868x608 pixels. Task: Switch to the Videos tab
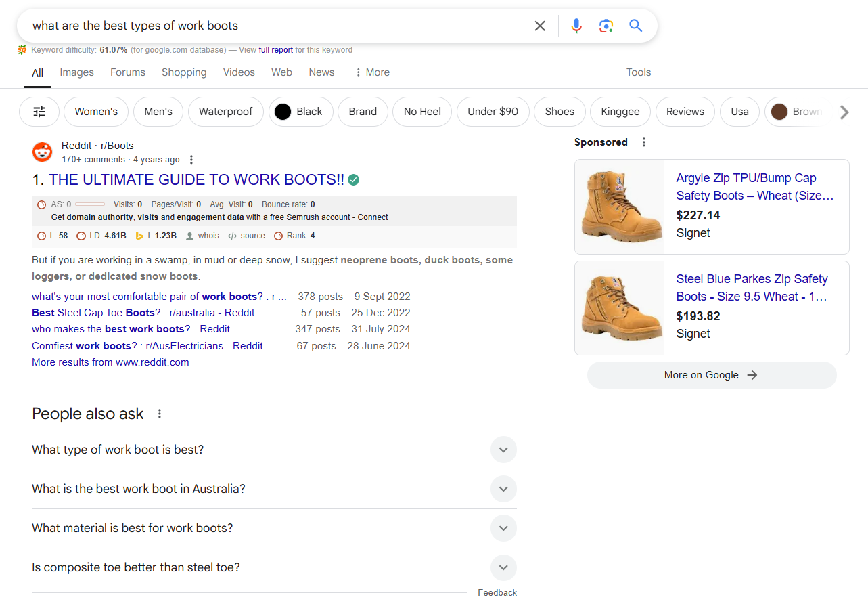(x=239, y=72)
